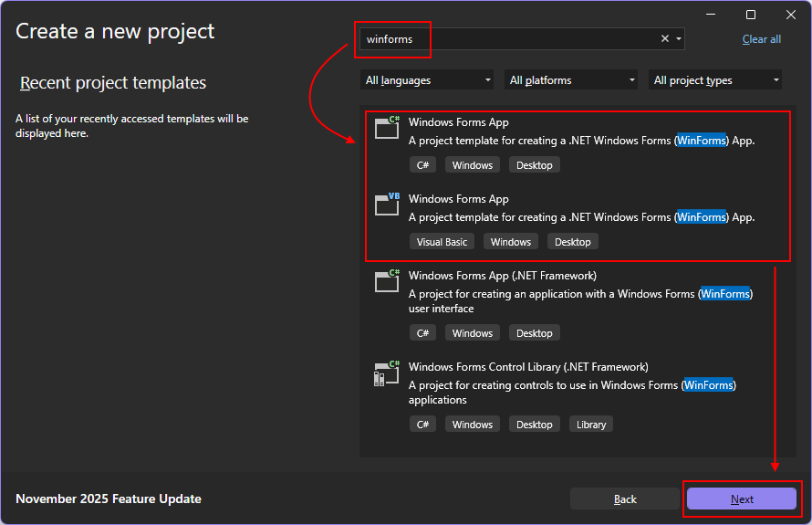812x525 pixels.
Task: Open the search history dropdown arrow
Action: pos(678,39)
